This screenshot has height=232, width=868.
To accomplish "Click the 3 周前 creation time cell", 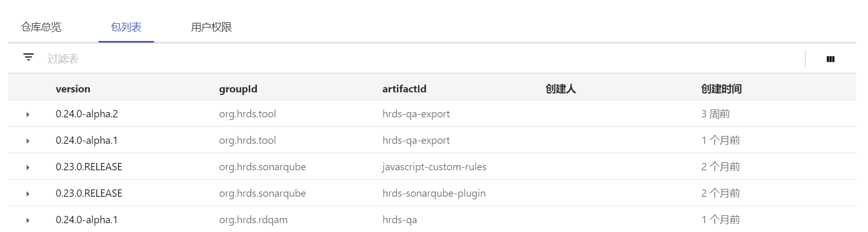I will 716,114.
